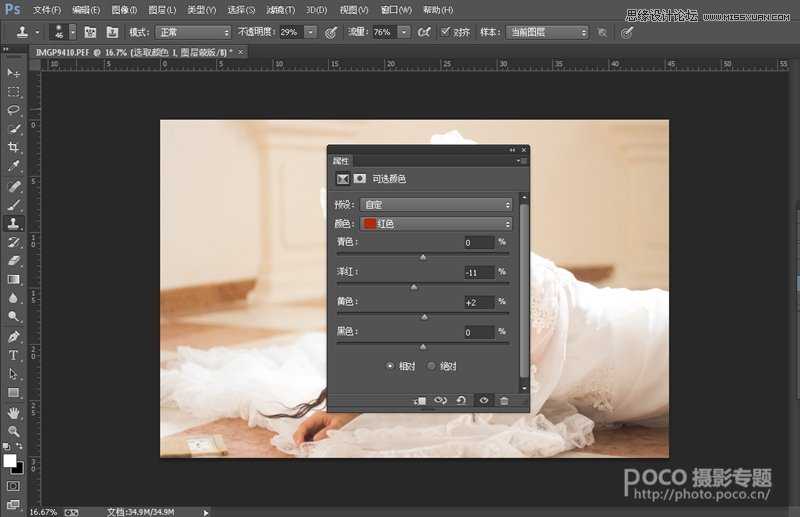Select the Hand tool

(x=14, y=412)
